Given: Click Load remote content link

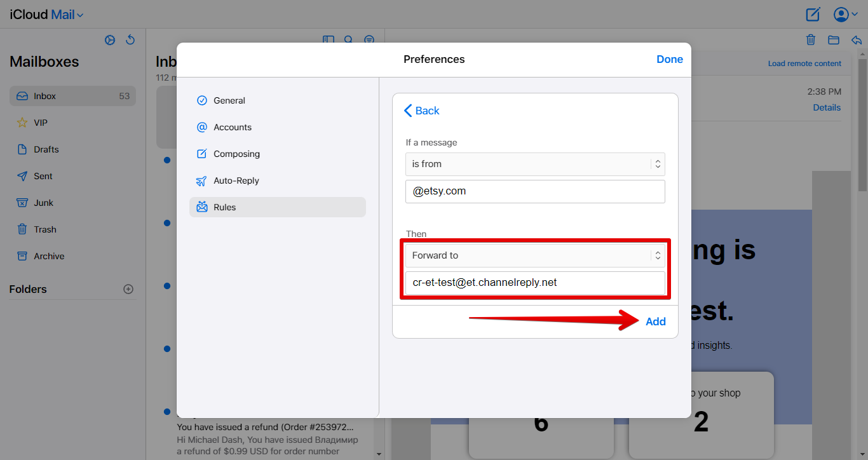Looking at the screenshot, I should click(804, 64).
